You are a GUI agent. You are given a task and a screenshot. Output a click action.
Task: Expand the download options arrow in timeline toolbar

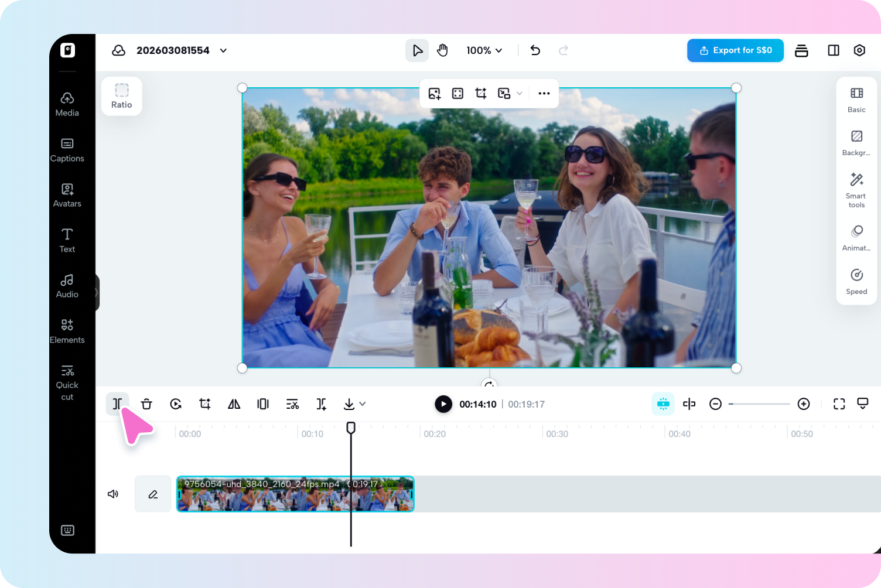pos(363,404)
